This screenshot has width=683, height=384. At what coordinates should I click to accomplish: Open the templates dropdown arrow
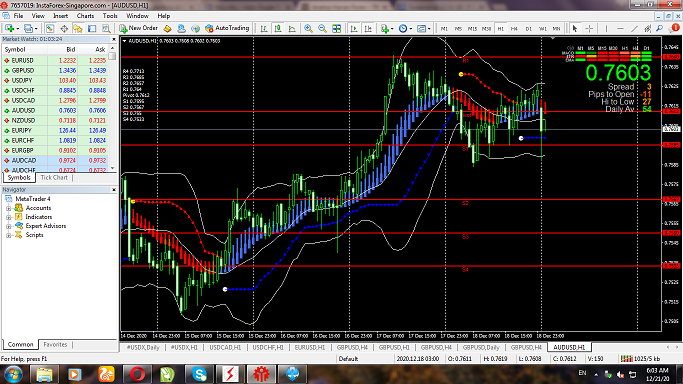(x=429, y=29)
